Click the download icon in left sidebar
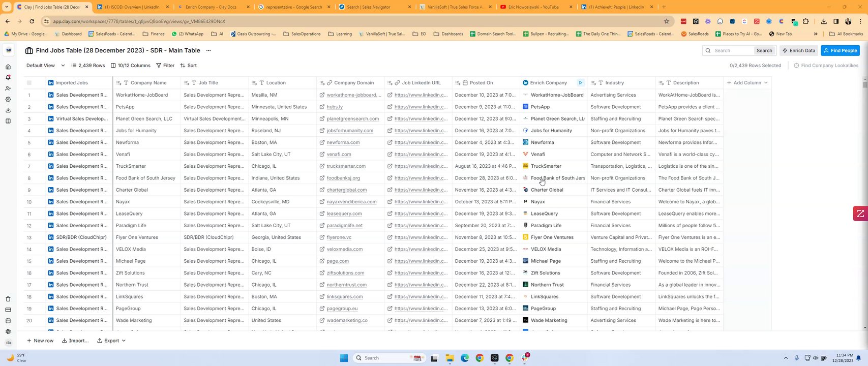 [8, 110]
